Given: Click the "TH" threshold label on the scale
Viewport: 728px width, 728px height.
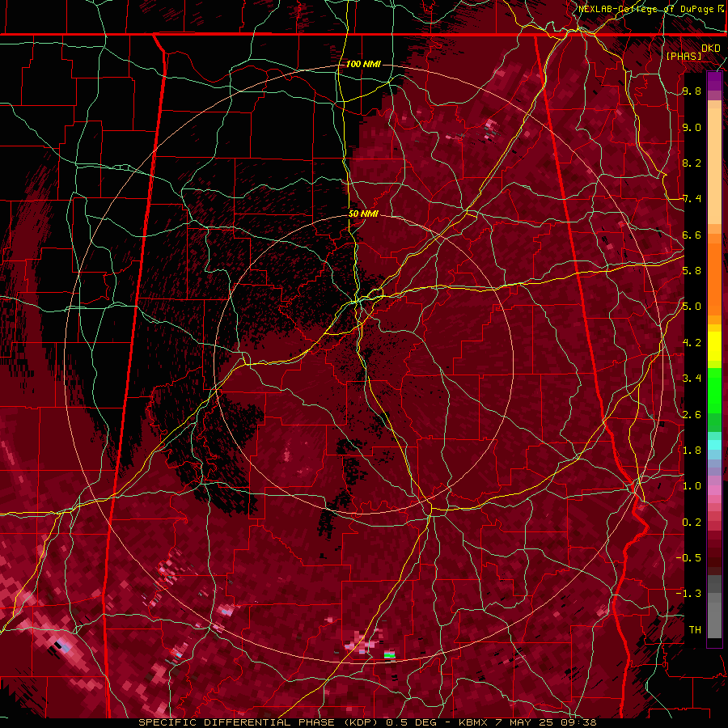Looking at the screenshot, I should [695, 630].
